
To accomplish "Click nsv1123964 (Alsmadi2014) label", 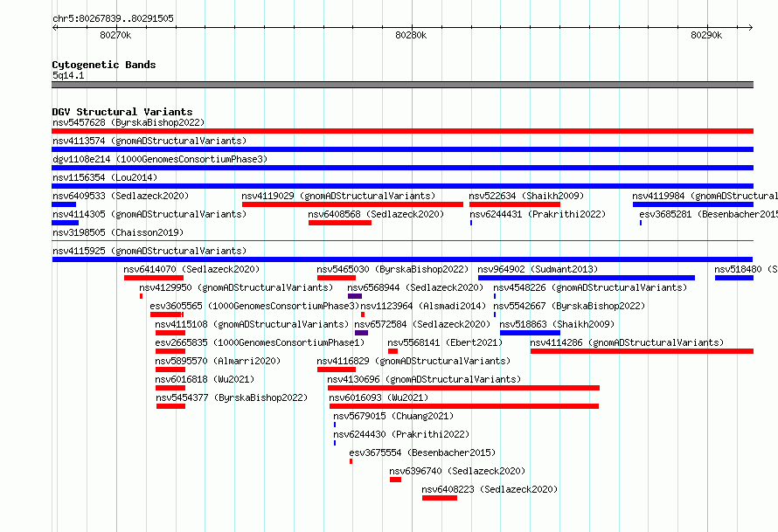I will (423, 306).
